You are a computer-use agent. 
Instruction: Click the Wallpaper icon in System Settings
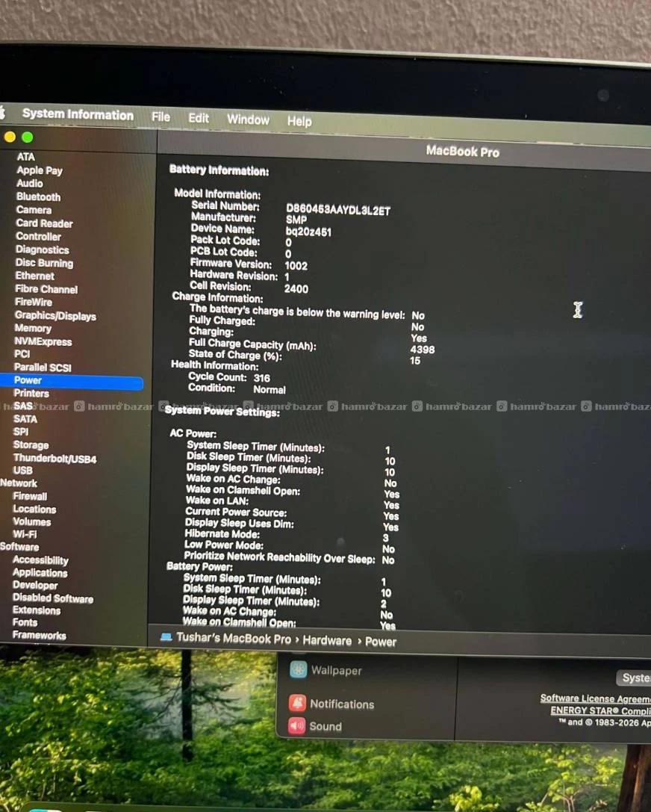[x=298, y=669]
